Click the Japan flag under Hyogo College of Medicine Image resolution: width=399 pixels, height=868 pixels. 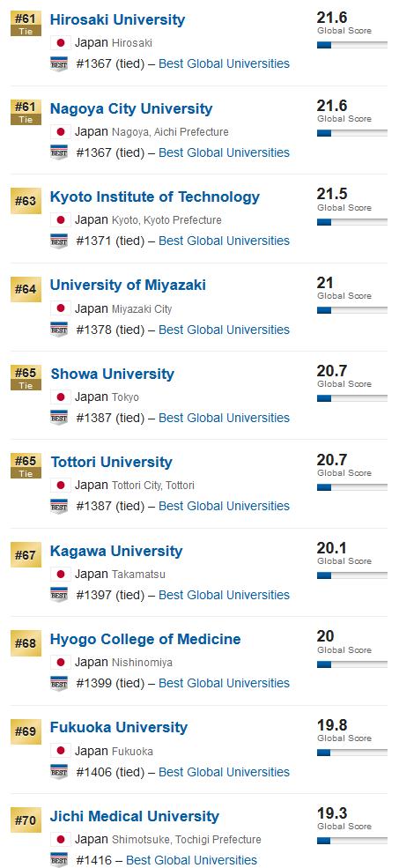pyautogui.click(x=60, y=662)
